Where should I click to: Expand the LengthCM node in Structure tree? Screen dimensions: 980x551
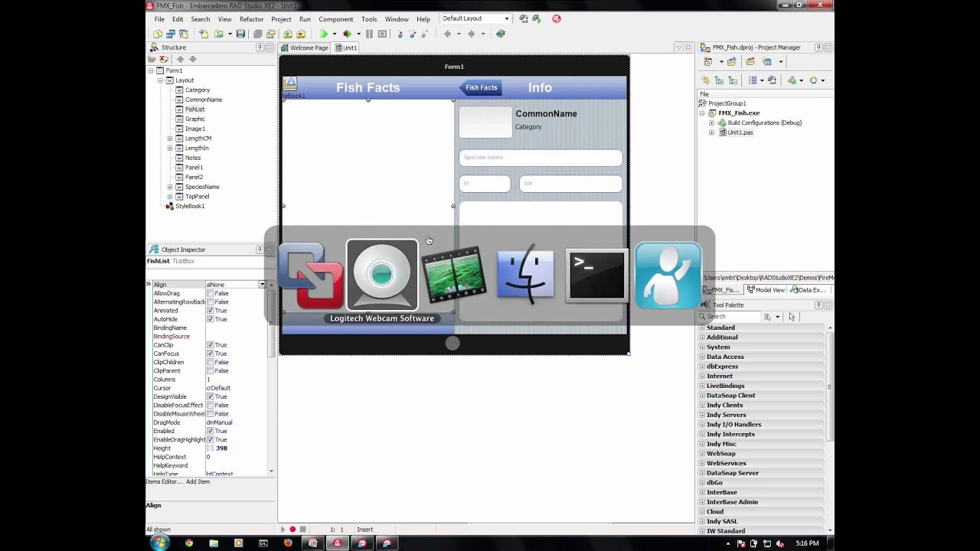coord(170,139)
